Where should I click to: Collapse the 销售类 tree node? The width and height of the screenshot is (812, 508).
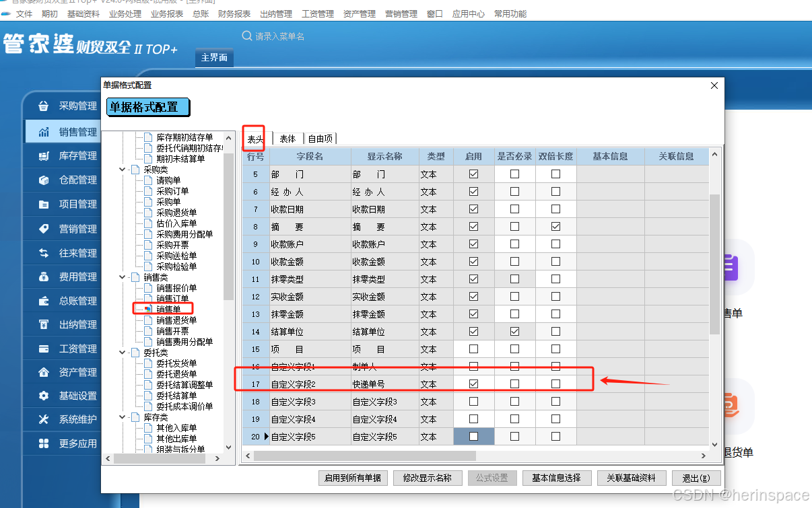122,277
